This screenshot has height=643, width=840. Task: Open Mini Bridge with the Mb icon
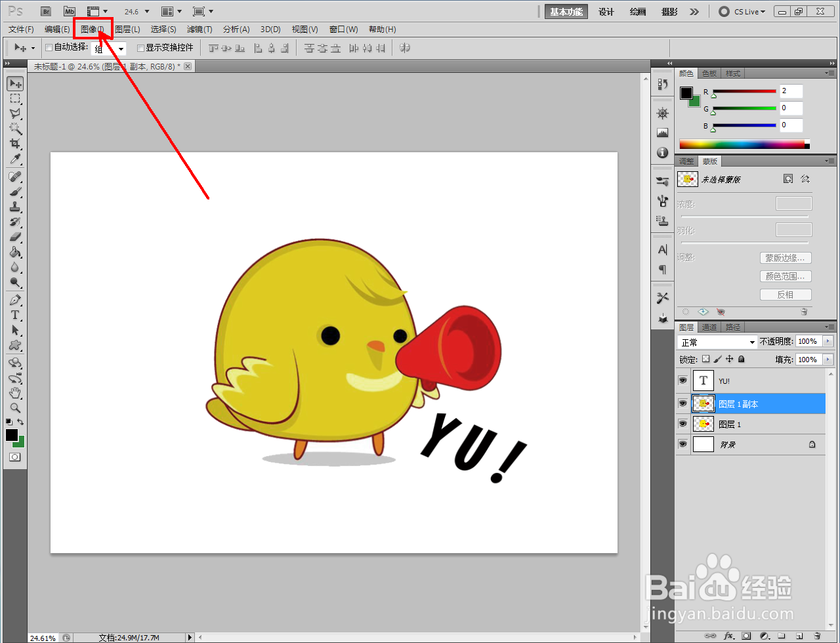coord(70,11)
